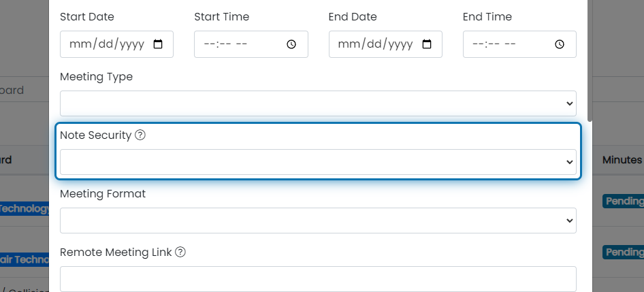Screen dimensions: 644x292
Task: Click the Note Security help icon
Action: [x=140, y=135]
